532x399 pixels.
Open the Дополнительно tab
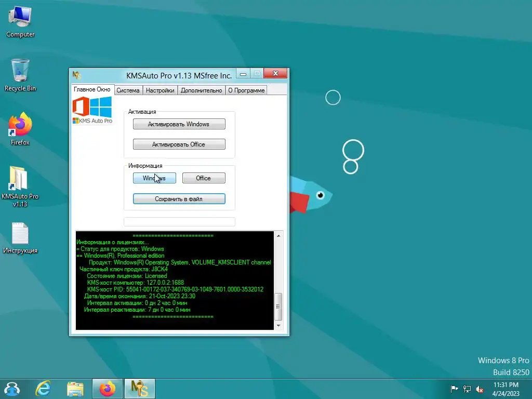coord(201,90)
